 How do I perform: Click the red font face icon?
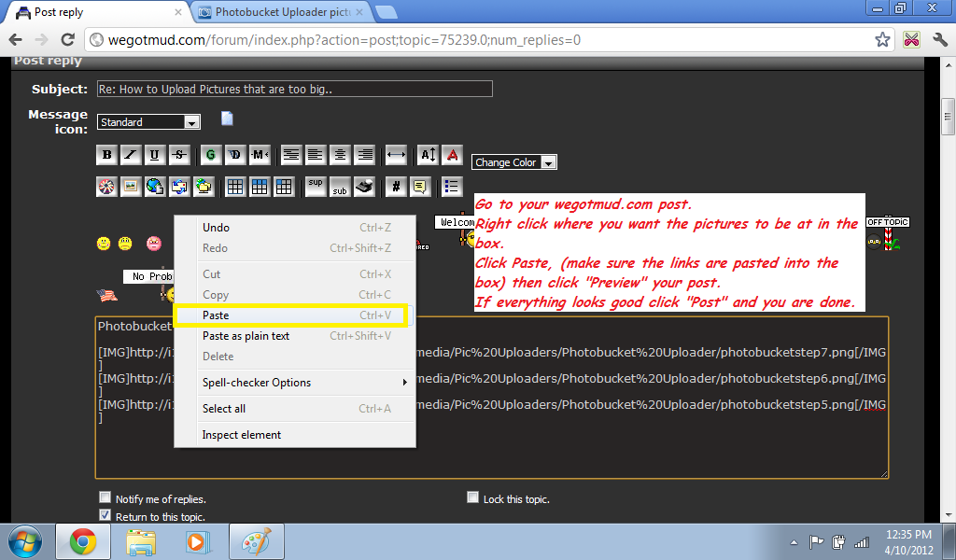click(x=453, y=155)
